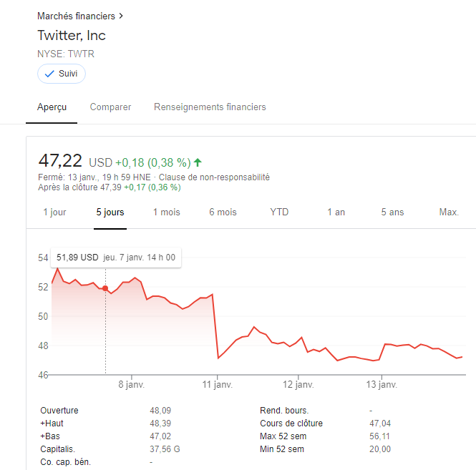Click the Max 52 sem value 56,11
The image size is (476, 470).
(379, 436)
